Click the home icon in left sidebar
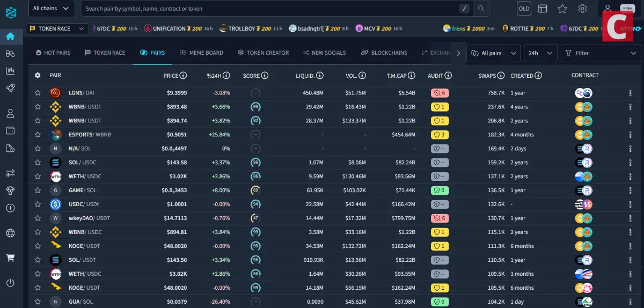Image resolution: width=644 pixels, height=308 pixels. [x=10, y=36]
